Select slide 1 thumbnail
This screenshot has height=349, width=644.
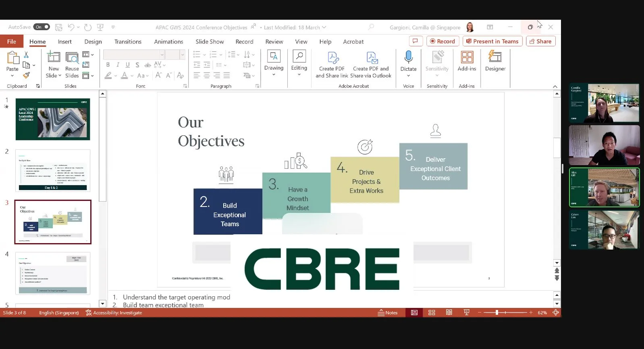click(53, 119)
